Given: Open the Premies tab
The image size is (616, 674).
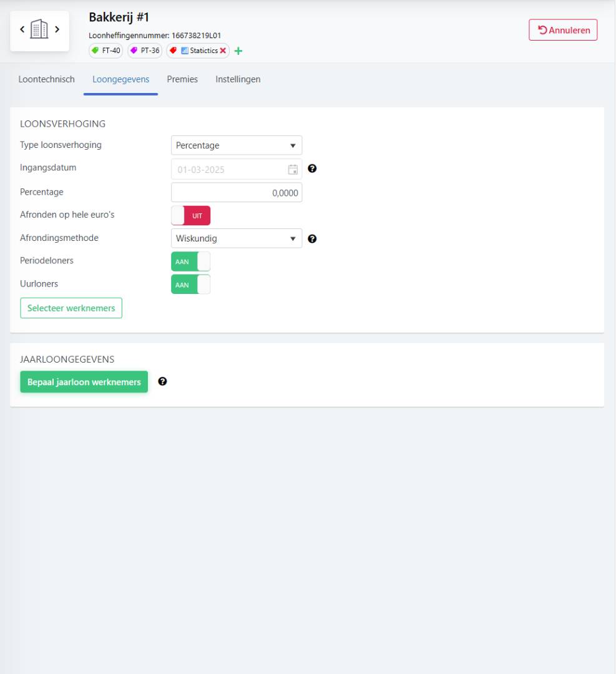Looking at the screenshot, I should point(182,79).
